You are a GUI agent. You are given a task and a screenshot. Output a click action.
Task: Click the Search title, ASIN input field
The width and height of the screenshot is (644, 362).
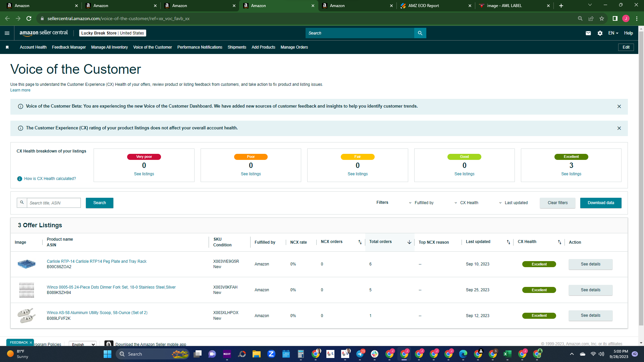[54, 203]
